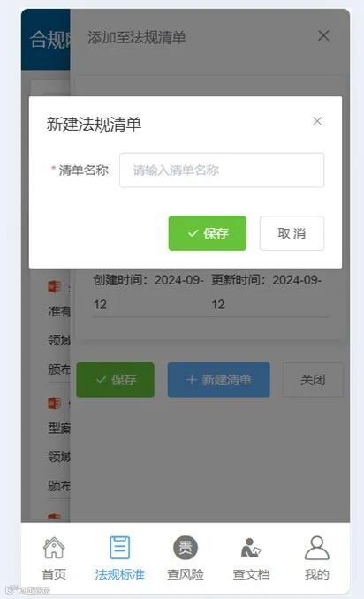Click the dimmed green 保存 button below
This screenshot has width=364, height=599.
point(116,380)
